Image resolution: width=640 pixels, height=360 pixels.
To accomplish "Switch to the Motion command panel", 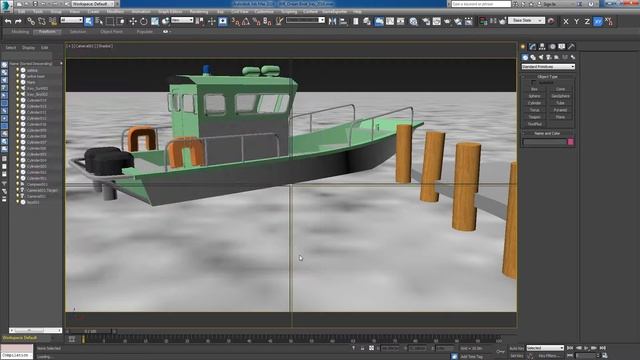I will coord(552,47).
